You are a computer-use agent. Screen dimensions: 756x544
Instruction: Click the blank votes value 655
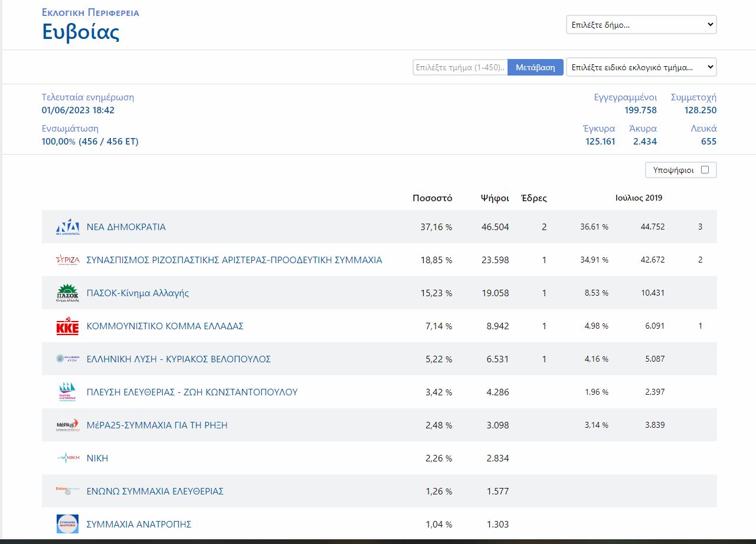pyautogui.click(x=709, y=142)
